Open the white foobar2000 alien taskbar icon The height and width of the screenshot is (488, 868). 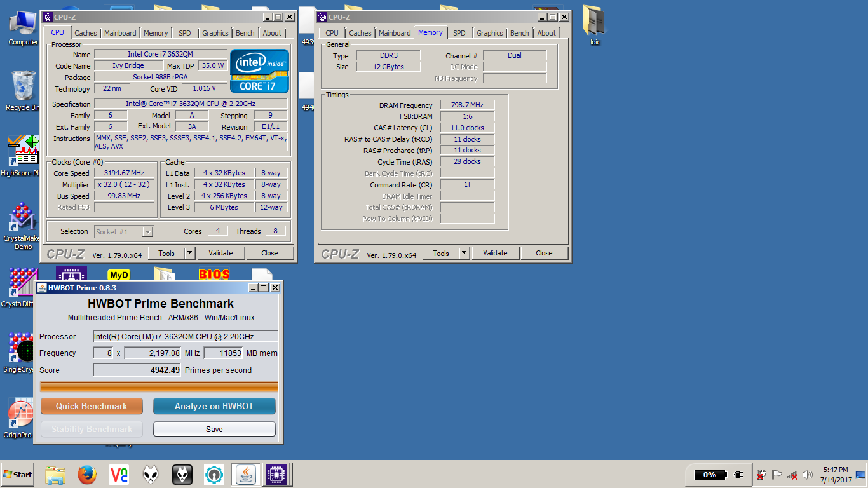click(x=151, y=475)
